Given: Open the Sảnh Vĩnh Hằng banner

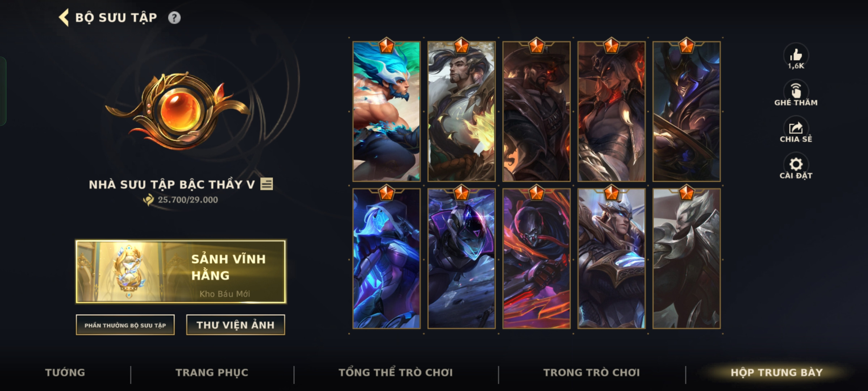Looking at the screenshot, I should [x=181, y=272].
